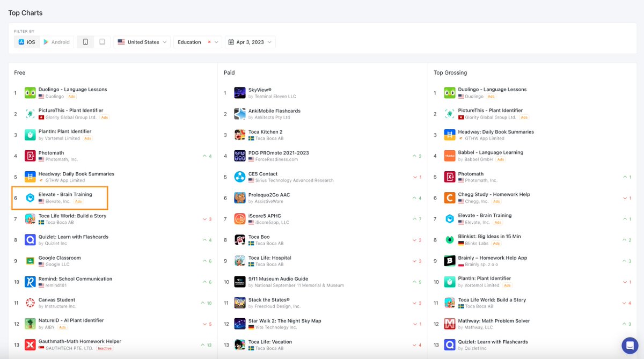Click the CE5 Contact app icon
Image resolution: width=644 pixels, height=359 pixels.
pos(240,177)
